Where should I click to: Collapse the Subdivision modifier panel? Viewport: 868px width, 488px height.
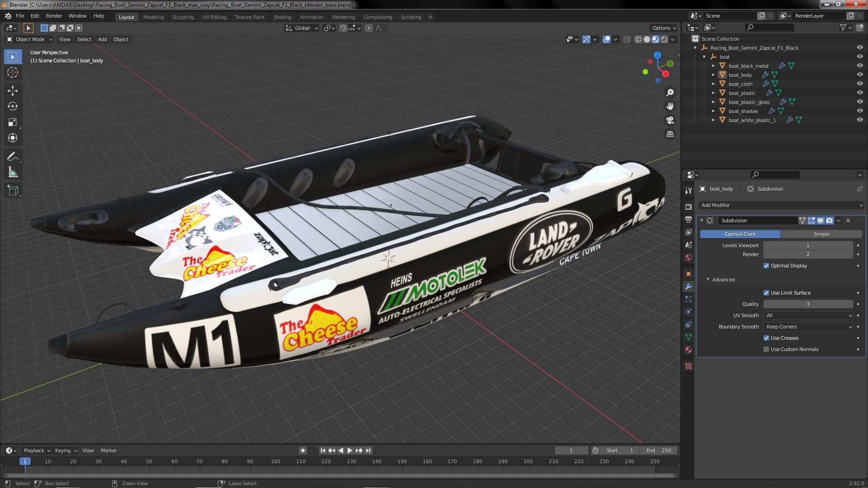(x=702, y=221)
